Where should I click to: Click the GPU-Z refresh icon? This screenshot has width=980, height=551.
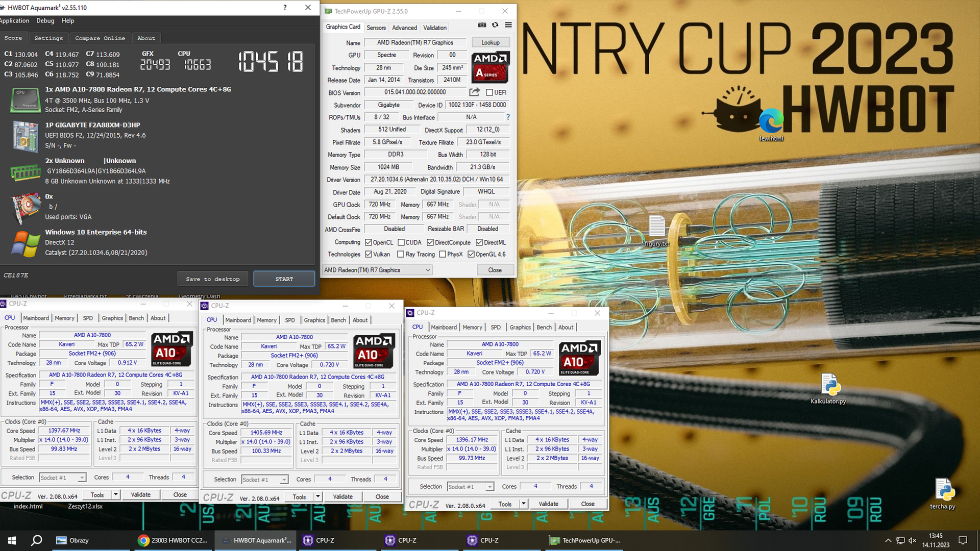pos(495,25)
